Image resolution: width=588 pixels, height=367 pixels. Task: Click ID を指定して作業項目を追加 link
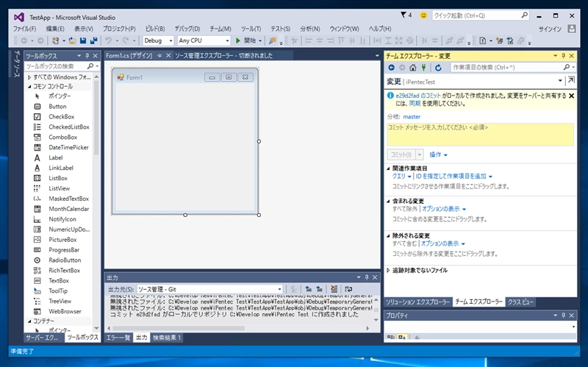pyautogui.click(x=451, y=176)
